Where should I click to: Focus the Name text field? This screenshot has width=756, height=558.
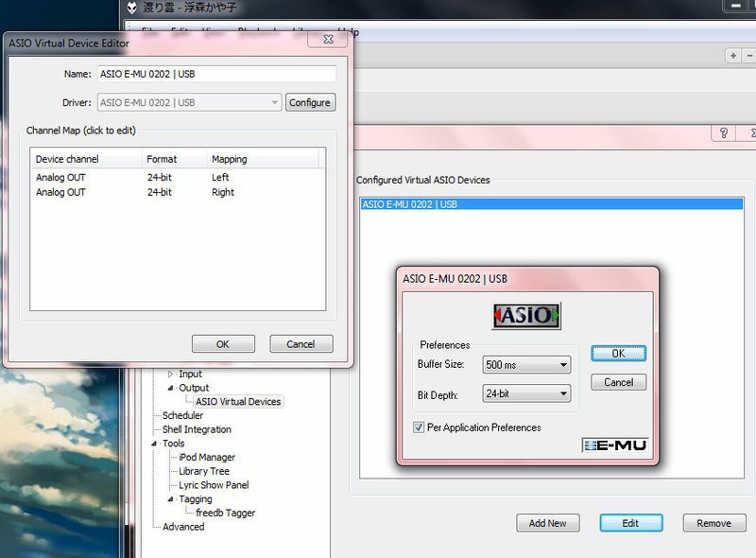pos(216,74)
